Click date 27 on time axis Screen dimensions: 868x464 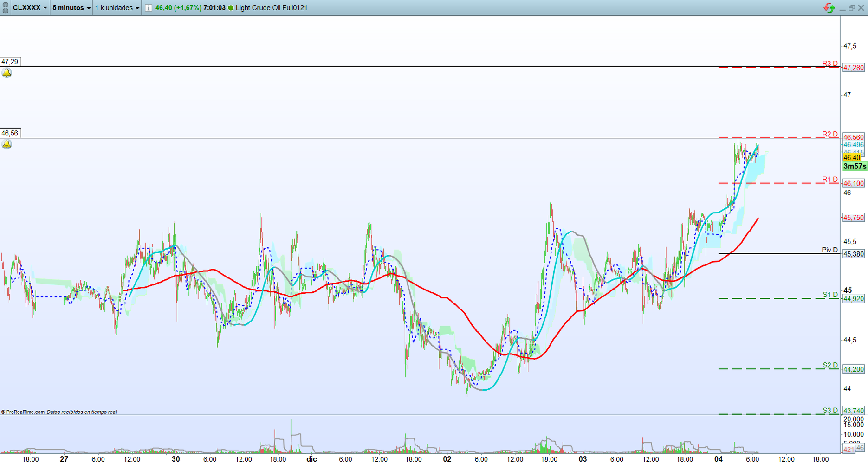point(64,459)
